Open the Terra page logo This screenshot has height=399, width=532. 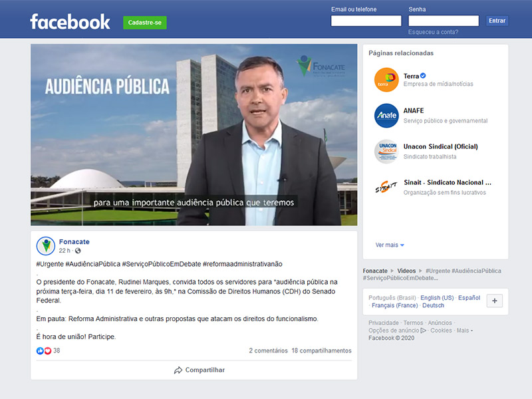386,80
